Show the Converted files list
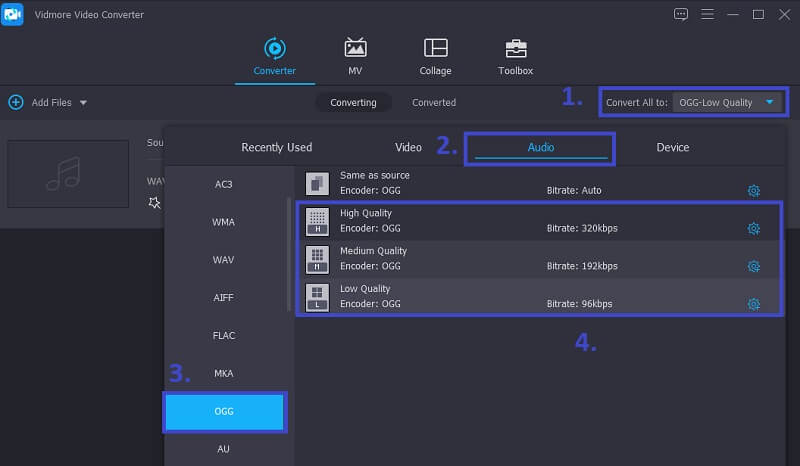800x466 pixels. point(434,102)
